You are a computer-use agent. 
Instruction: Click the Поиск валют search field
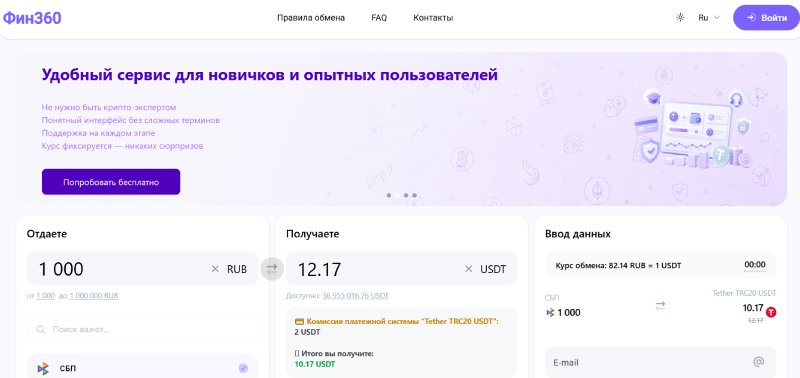[142, 329]
